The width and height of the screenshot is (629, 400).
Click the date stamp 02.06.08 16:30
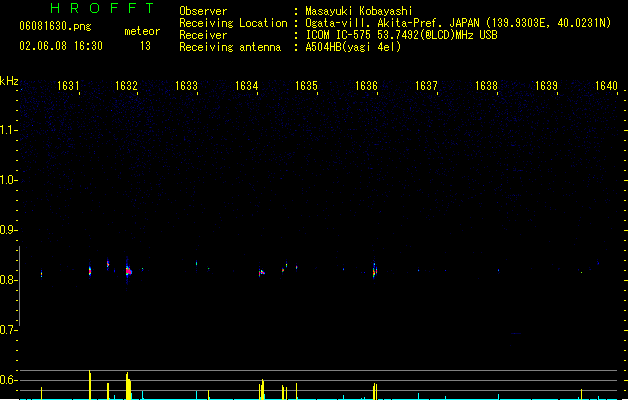pyautogui.click(x=61, y=46)
